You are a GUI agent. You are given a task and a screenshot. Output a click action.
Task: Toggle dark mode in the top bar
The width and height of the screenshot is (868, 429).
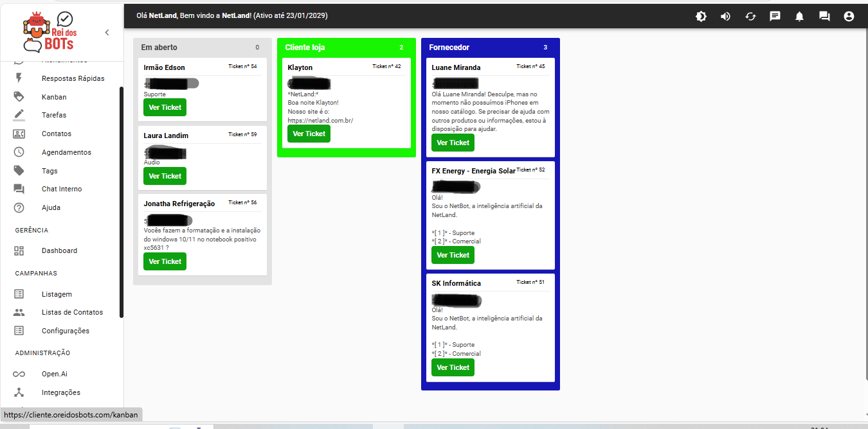[x=701, y=16]
